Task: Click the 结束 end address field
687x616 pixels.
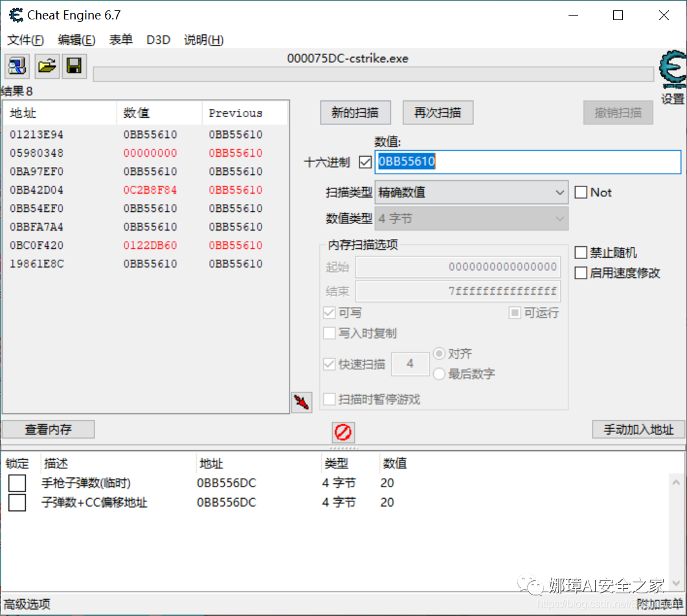Action: pos(458,291)
